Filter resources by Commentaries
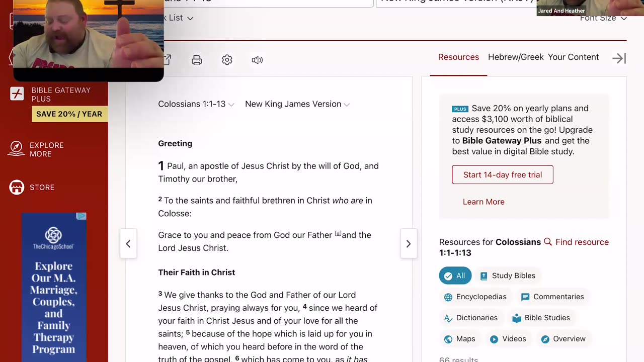Image resolution: width=644 pixels, height=362 pixels. click(x=552, y=297)
